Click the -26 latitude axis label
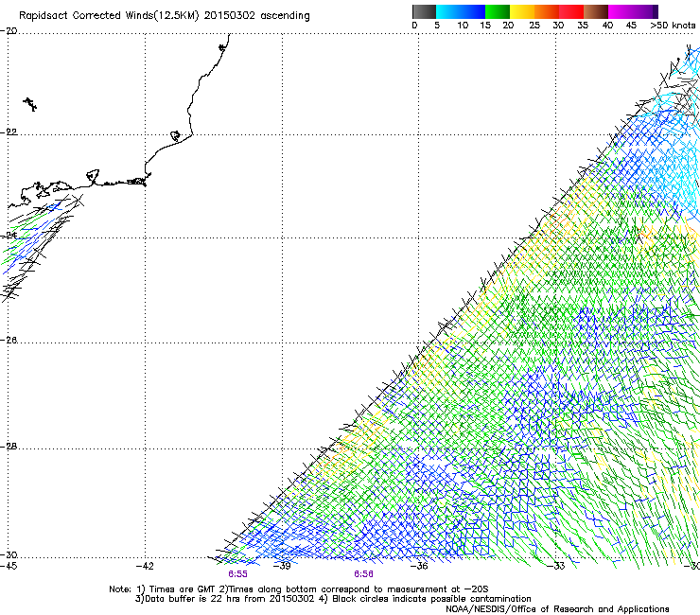Image resolution: width=700 pixels, height=615 pixels. tap(9, 341)
